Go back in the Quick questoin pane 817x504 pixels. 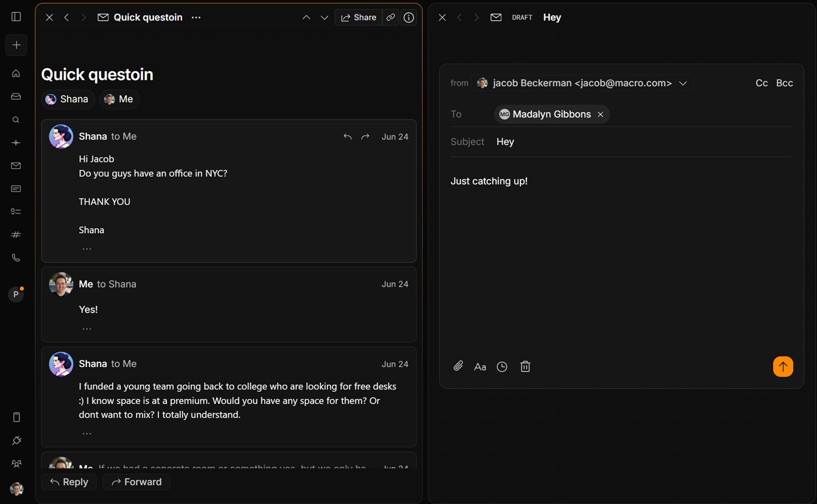[67, 17]
